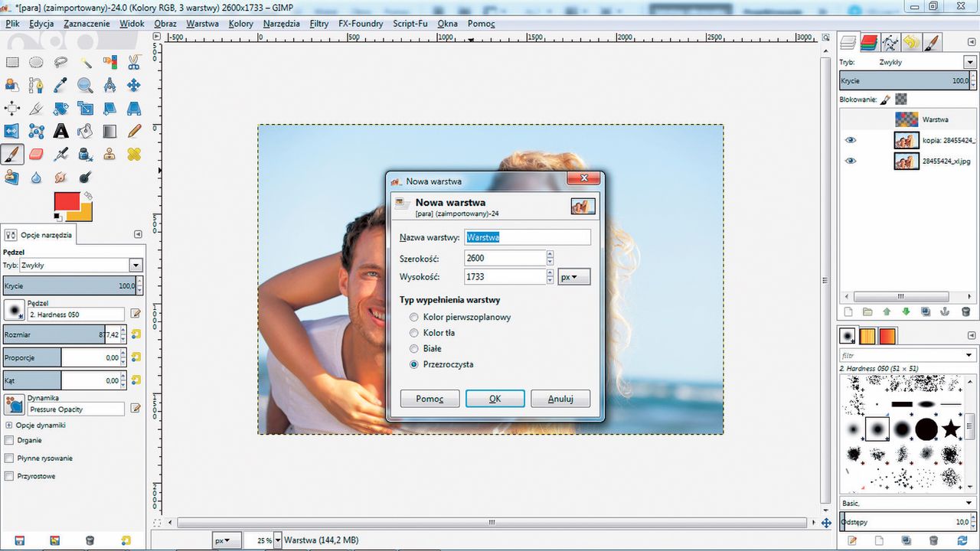Delete layer with trash icon in Layers panel
980x551 pixels.
point(965,311)
